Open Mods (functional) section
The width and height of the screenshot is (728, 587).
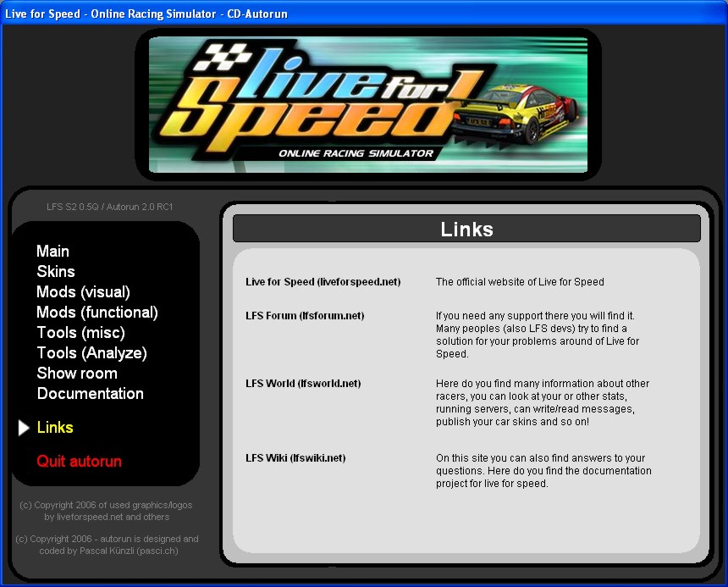(x=97, y=313)
